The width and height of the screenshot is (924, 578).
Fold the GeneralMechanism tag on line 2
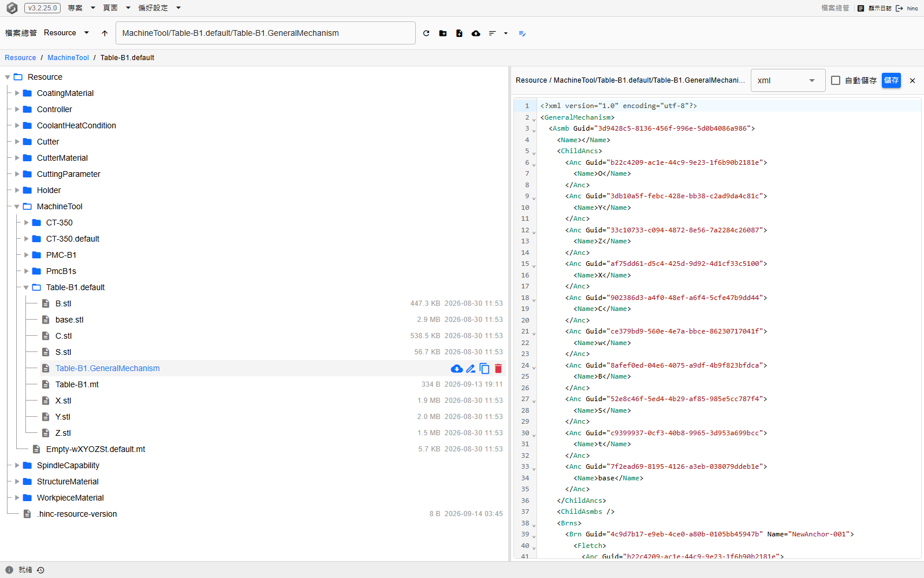534,118
